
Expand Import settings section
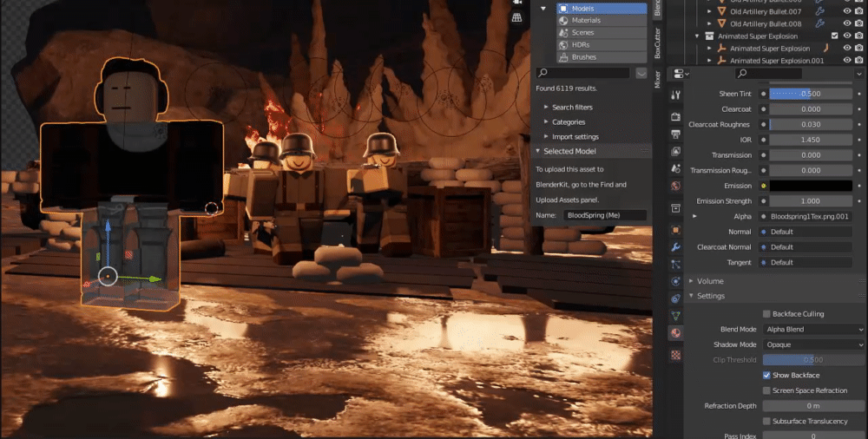(546, 137)
